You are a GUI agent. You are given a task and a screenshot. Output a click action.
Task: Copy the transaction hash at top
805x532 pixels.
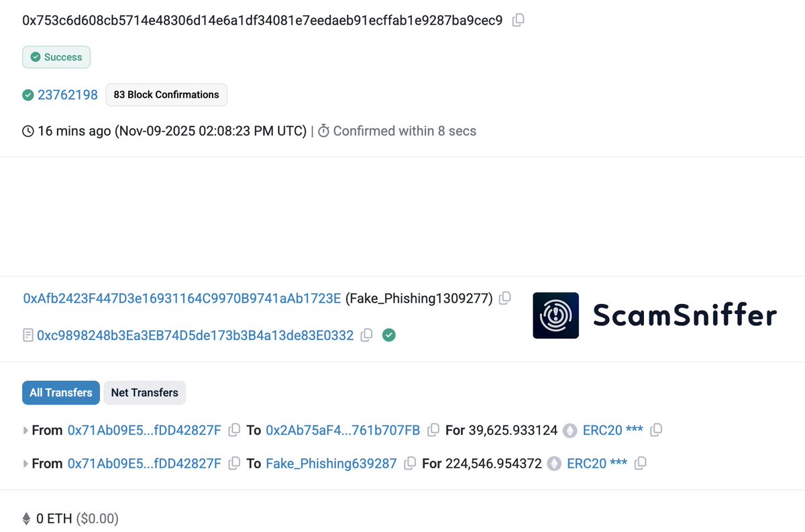518,21
